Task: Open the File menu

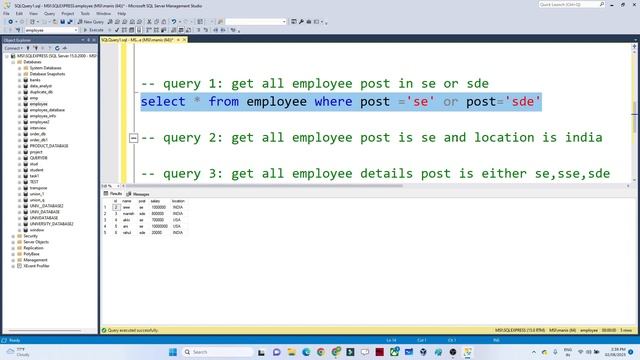Action: [x=6, y=13]
